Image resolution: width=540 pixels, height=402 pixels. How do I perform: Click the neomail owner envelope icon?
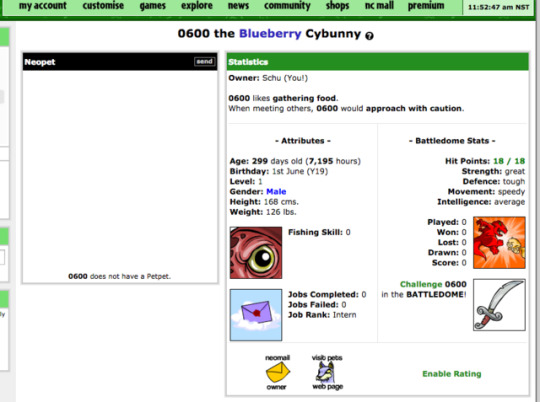[x=278, y=372]
